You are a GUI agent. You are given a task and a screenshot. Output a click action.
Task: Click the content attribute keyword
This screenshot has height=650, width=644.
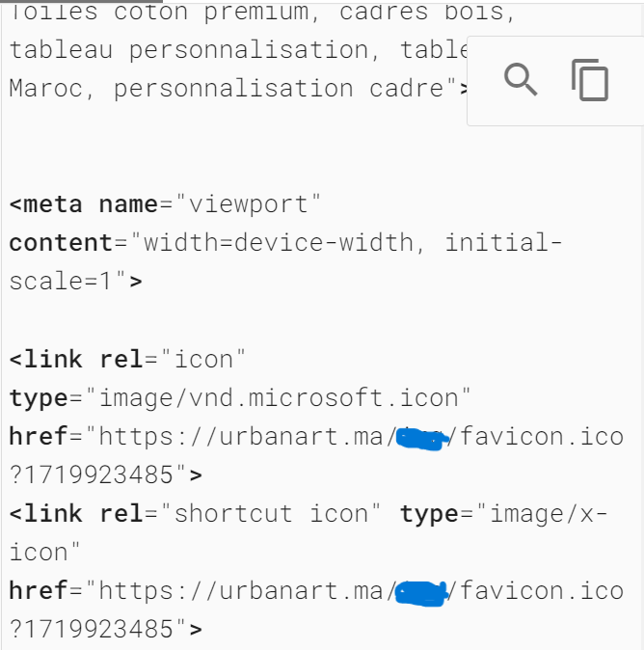(x=61, y=243)
